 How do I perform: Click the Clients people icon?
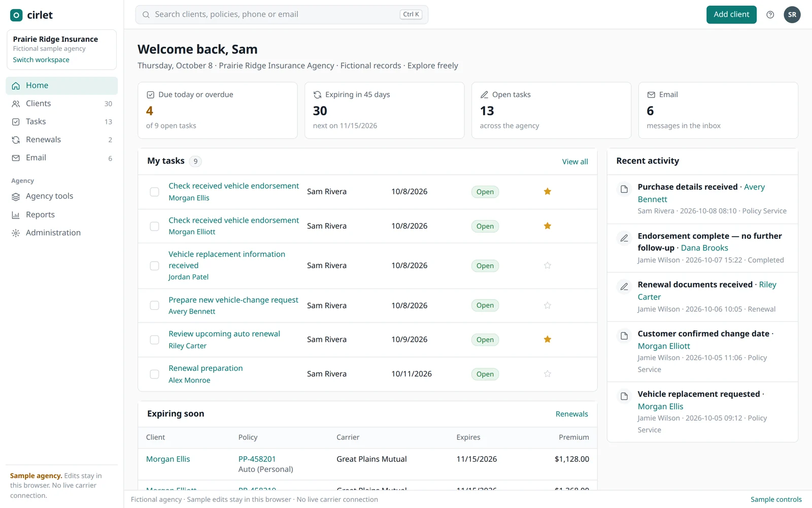click(x=16, y=104)
